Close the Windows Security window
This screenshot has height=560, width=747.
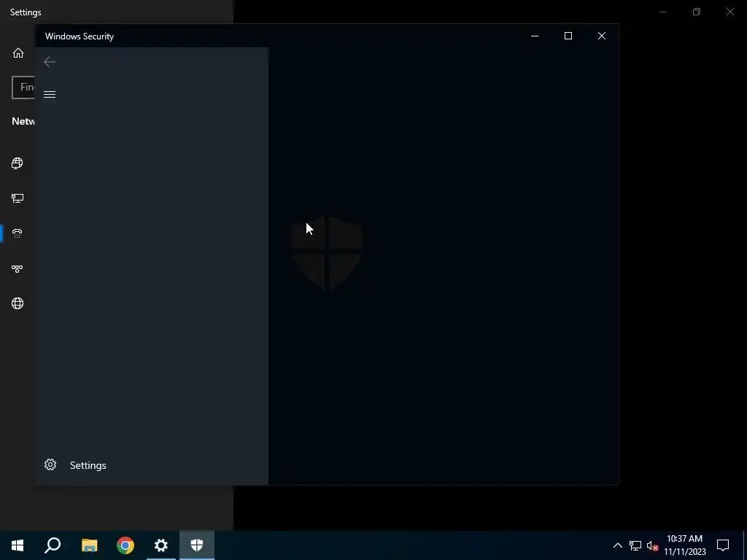point(602,36)
